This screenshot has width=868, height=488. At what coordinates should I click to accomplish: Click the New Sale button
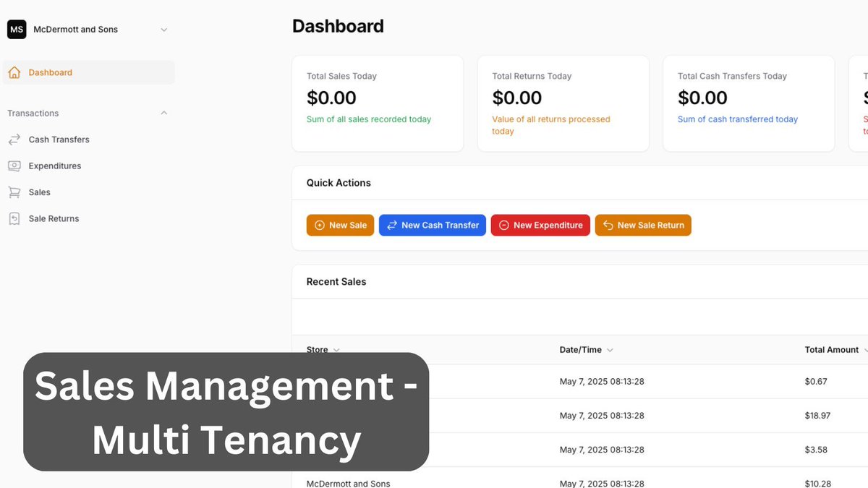pyautogui.click(x=340, y=226)
